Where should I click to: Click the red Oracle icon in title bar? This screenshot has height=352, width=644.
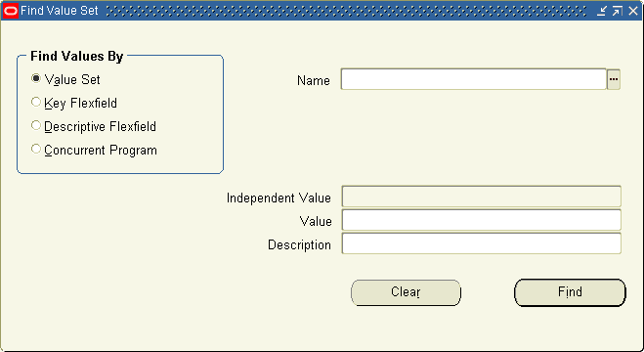coord(11,11)
